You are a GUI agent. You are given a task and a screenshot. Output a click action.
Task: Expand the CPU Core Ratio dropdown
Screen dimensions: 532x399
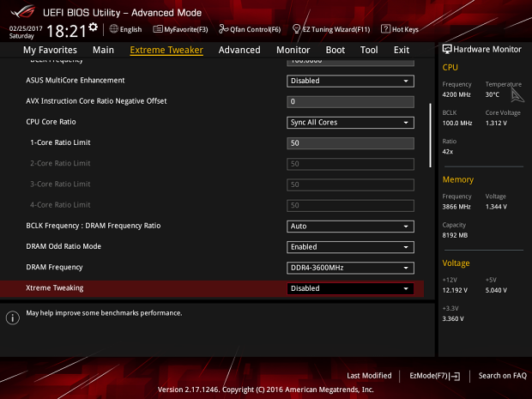point(350,123)
